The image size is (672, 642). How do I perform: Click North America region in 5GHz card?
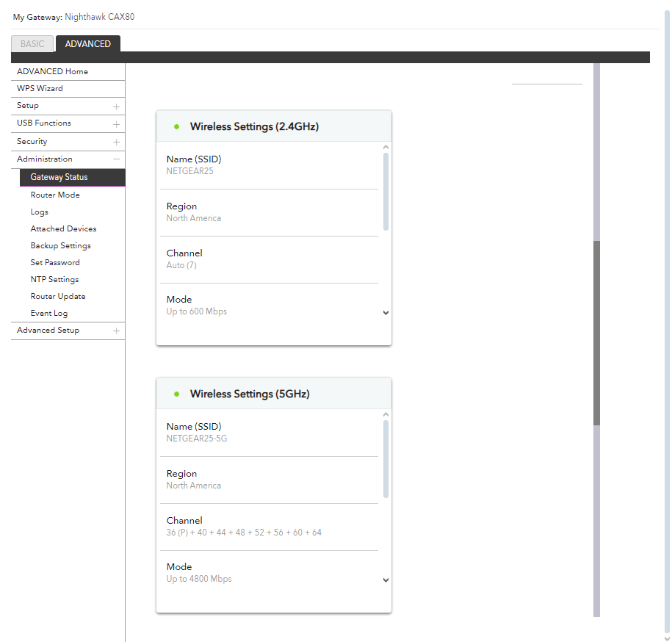194,486
